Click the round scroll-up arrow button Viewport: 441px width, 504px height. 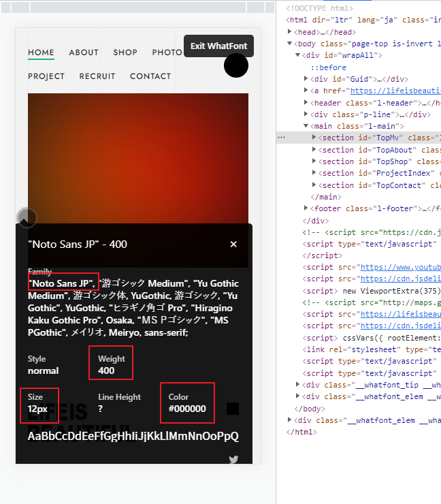point(27,218)
